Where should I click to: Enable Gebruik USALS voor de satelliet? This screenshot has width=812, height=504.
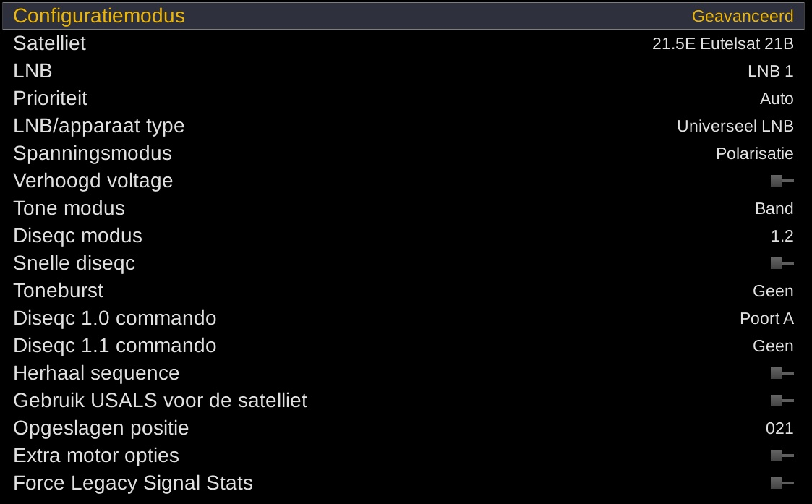tap(782, 401)
